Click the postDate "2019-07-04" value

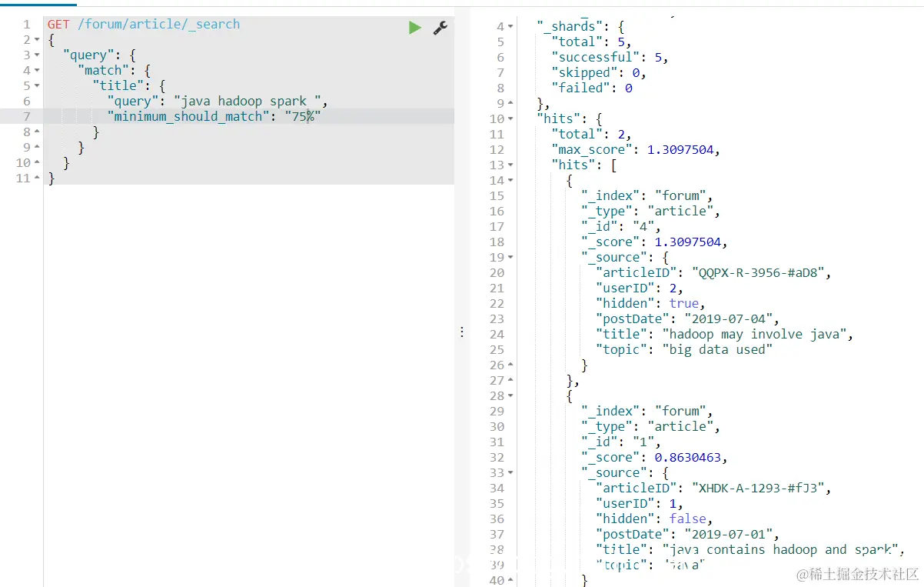[727, 319]
